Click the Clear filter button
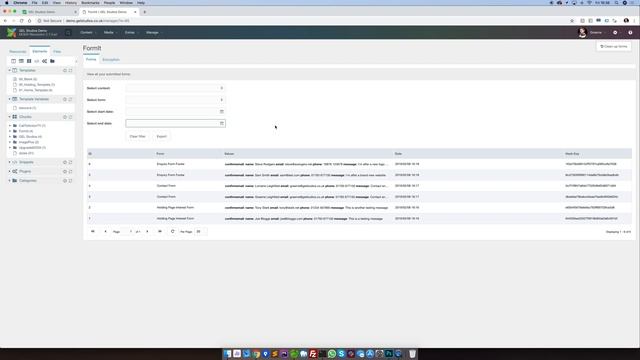Viewport: 640px width, 360px height. point(138,136)
